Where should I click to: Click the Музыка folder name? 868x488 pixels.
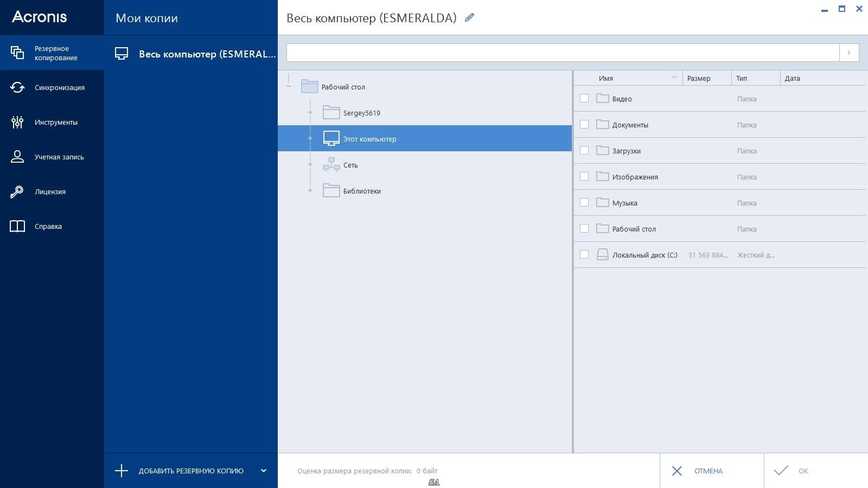click(625, 203)
